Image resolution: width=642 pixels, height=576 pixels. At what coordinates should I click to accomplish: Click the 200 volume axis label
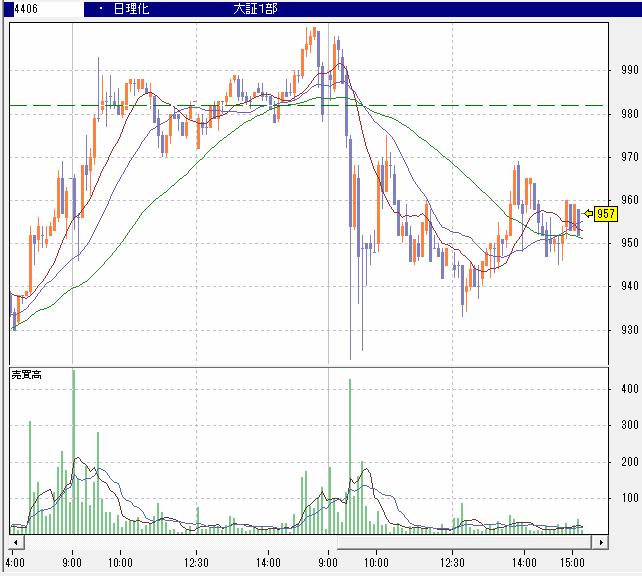click(x=629, y=462)
